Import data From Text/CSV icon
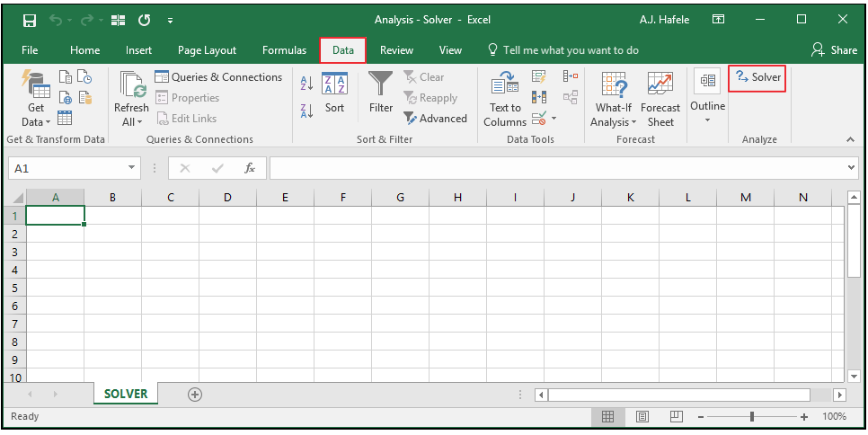Image resolution: width=868 pixels, height=435 pixels. click(x=66, y=77)
